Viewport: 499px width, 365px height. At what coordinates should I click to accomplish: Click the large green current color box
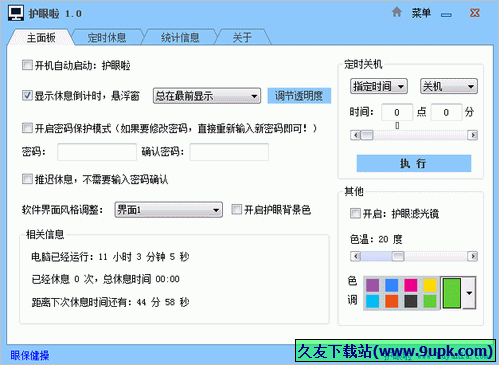point(452,293)
